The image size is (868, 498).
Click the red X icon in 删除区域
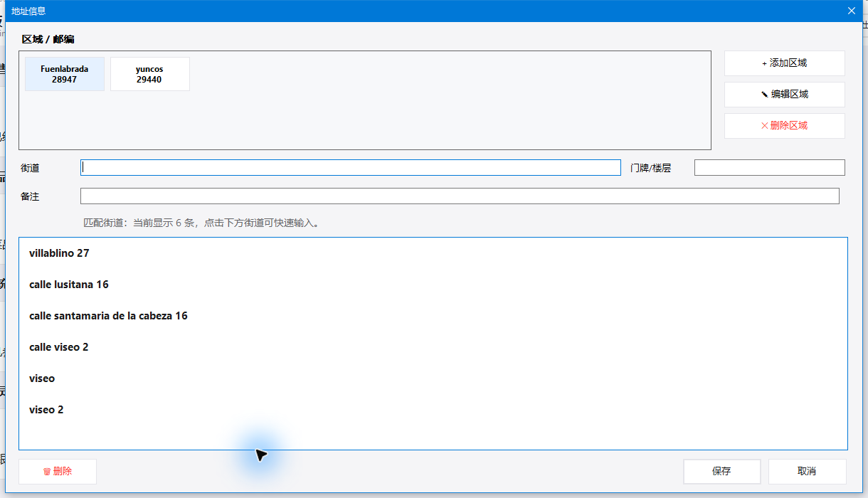tap(765, 126)
